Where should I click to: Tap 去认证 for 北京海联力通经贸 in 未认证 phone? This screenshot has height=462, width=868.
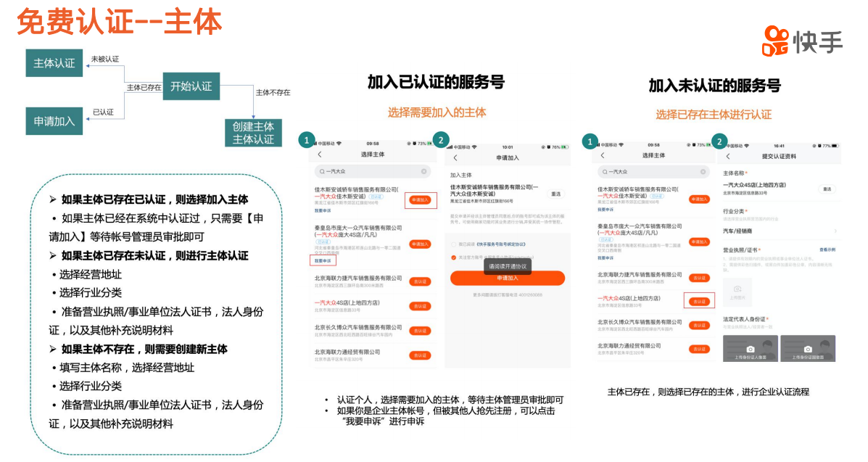tap(699, 349)
